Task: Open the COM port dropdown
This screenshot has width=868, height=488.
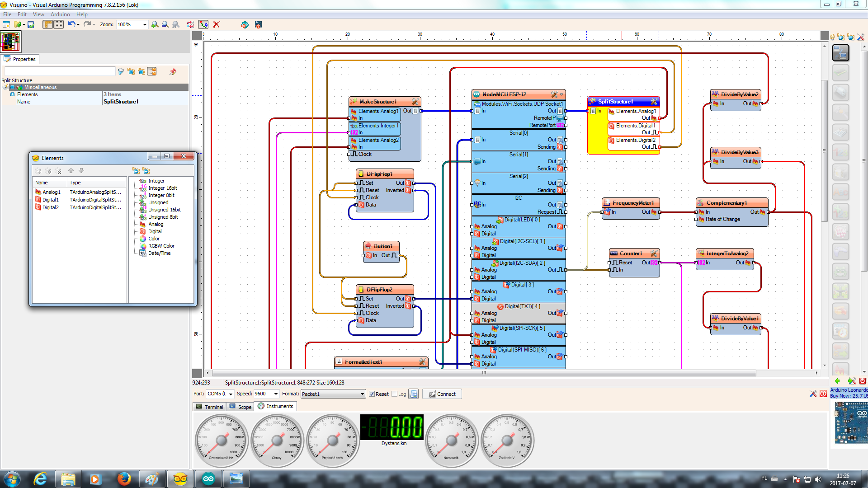Action: tap(231, 394)
